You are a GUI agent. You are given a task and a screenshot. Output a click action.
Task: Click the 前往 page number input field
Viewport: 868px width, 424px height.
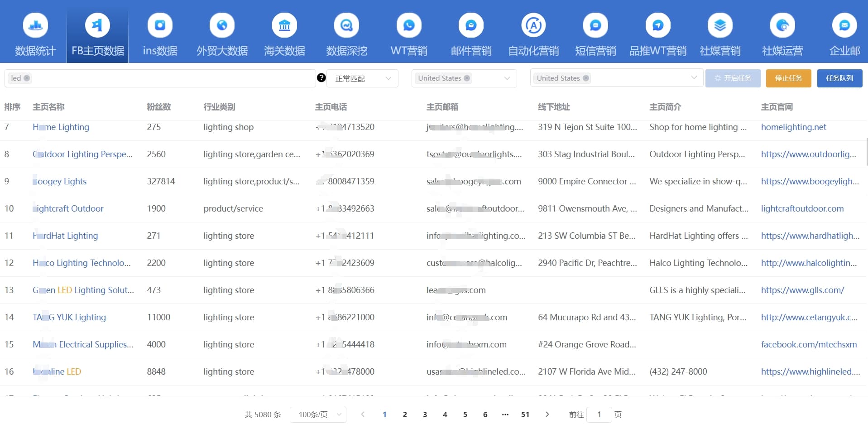pos(599,414)
